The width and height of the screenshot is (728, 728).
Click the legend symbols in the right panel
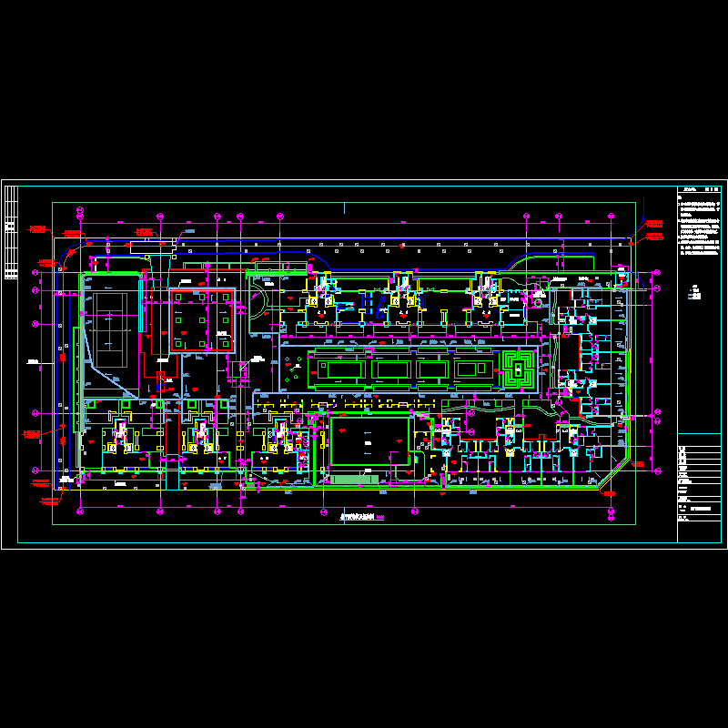coord(697,294)
